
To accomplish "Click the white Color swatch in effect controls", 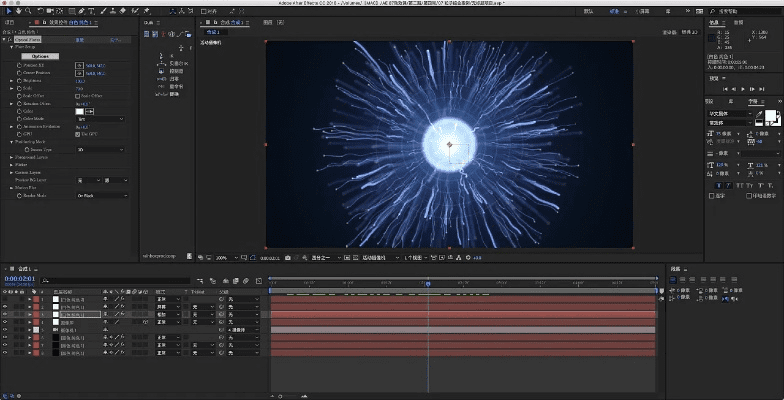I will (x=80, y=111).
